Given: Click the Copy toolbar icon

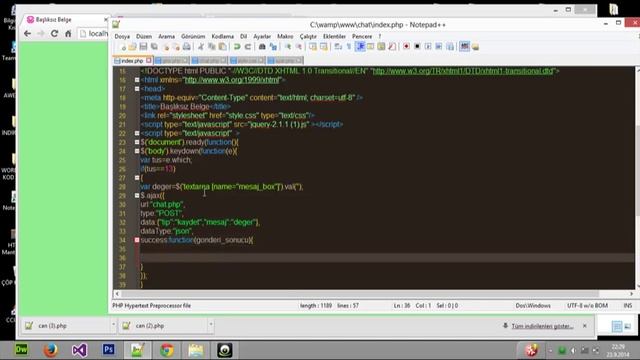Looking at the screenshot, I should click(211, 47).
